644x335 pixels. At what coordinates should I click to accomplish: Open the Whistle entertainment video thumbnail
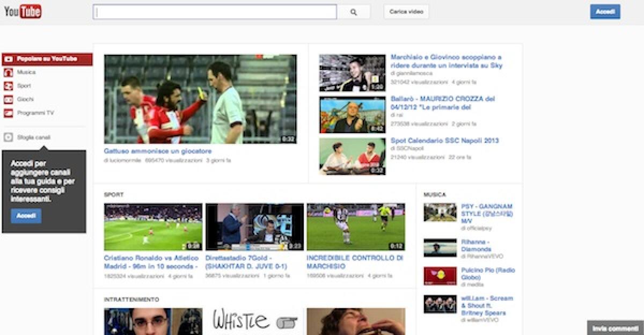click(254, 321)
